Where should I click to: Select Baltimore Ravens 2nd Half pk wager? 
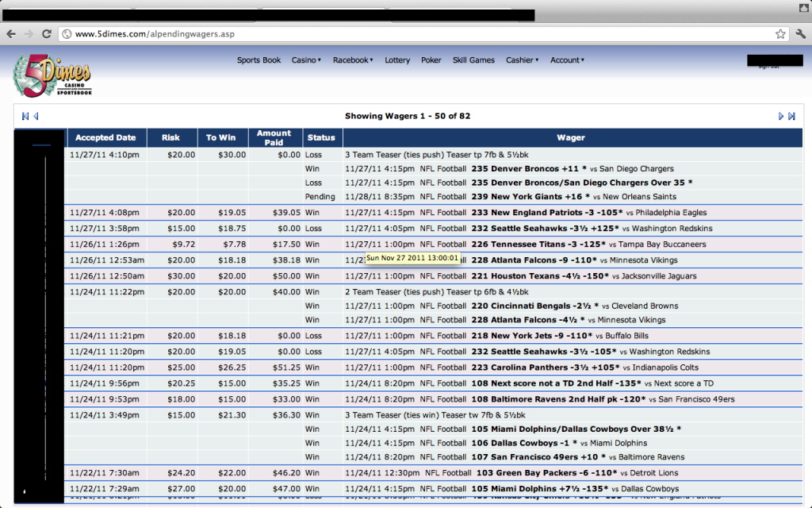click(x=539, y=400)
